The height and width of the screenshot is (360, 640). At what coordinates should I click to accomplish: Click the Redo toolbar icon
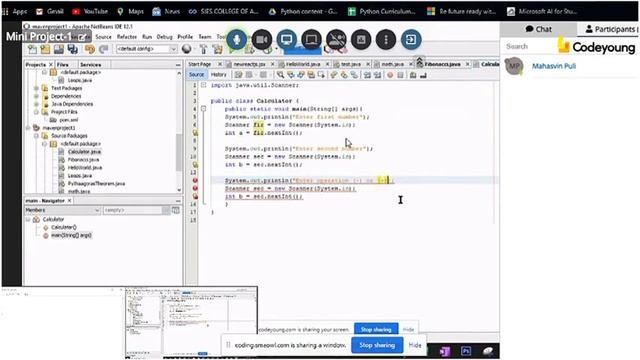[104, 49]
